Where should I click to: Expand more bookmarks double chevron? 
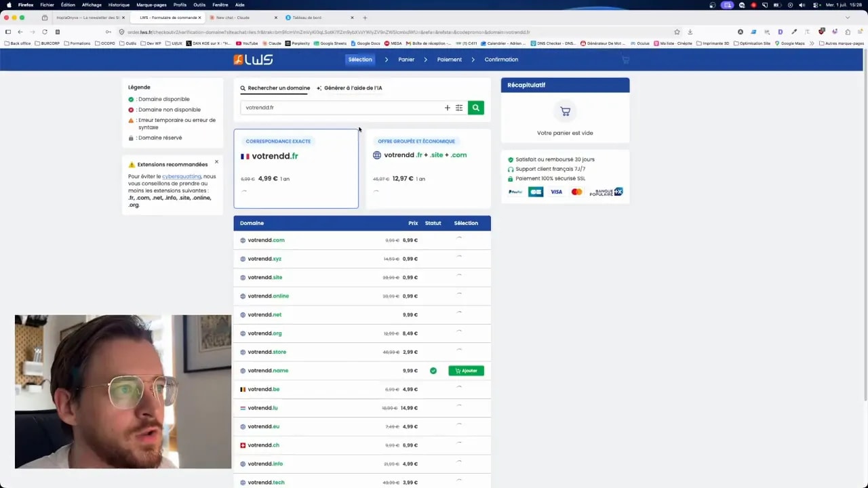point(812,43)
